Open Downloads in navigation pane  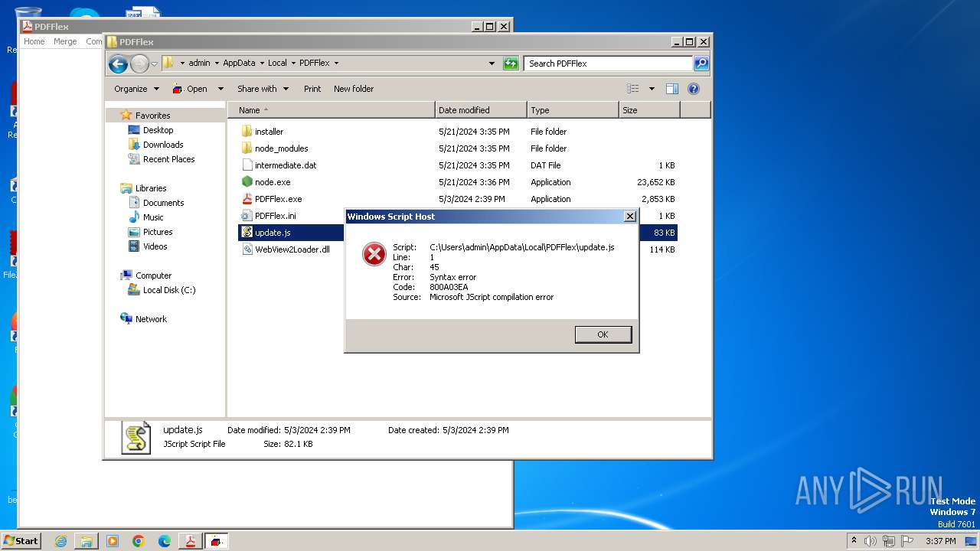click(163, 145)
